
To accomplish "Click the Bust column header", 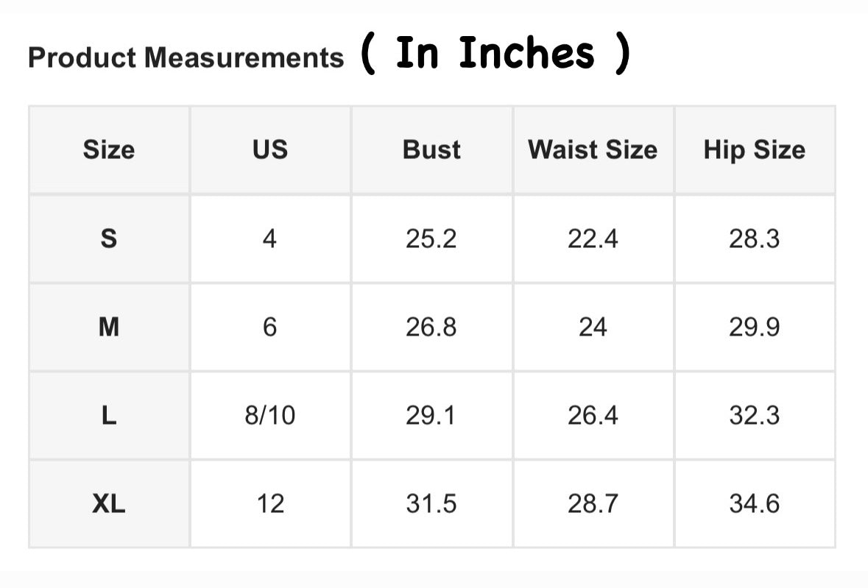I will (431, 150).
